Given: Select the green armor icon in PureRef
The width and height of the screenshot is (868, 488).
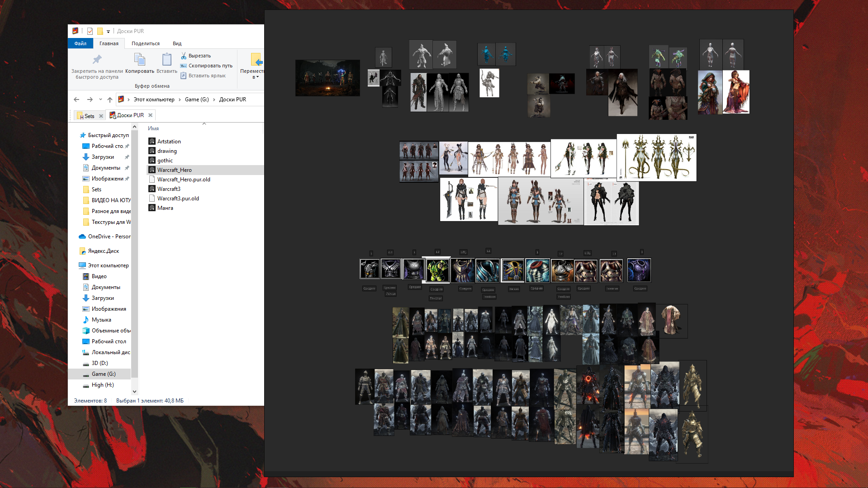Looking at the screenshot, I should point(437,270).
